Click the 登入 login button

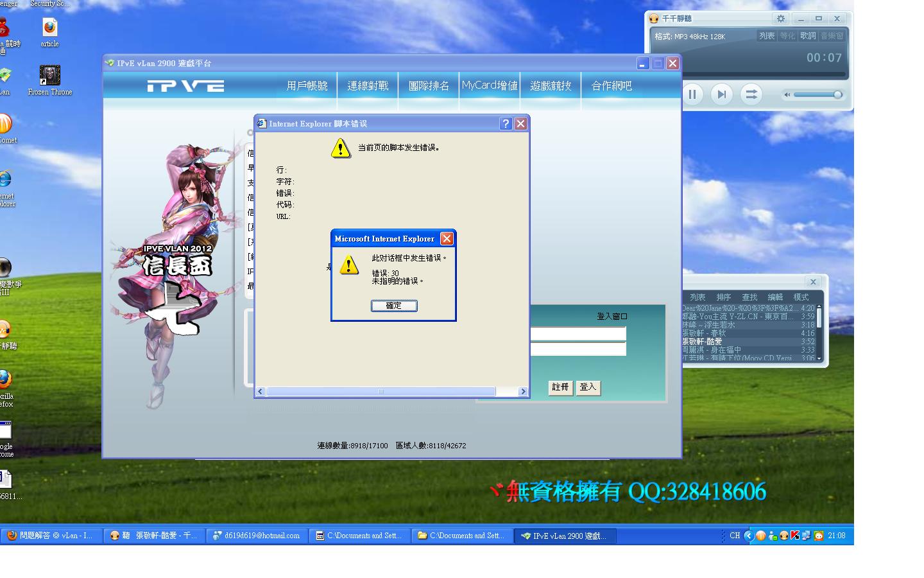pyautogui.click(x=588, y=387)
